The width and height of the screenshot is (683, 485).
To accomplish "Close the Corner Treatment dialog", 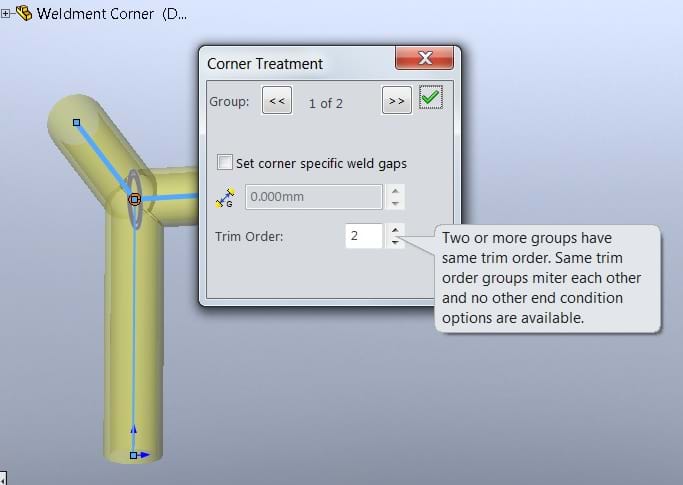I will (423, 58).
